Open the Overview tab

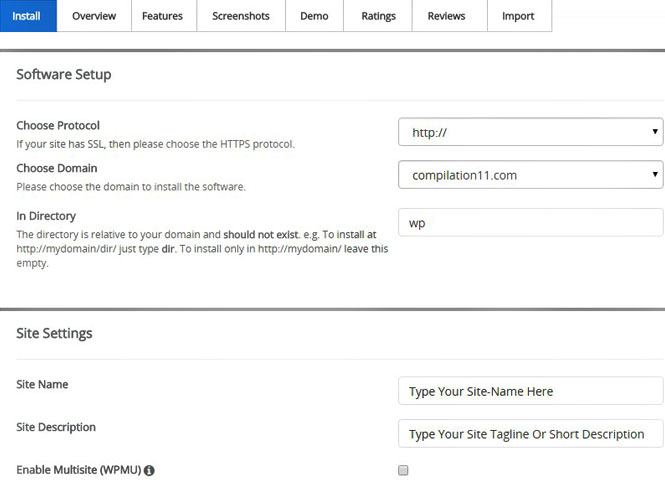[x=94, y=16]
